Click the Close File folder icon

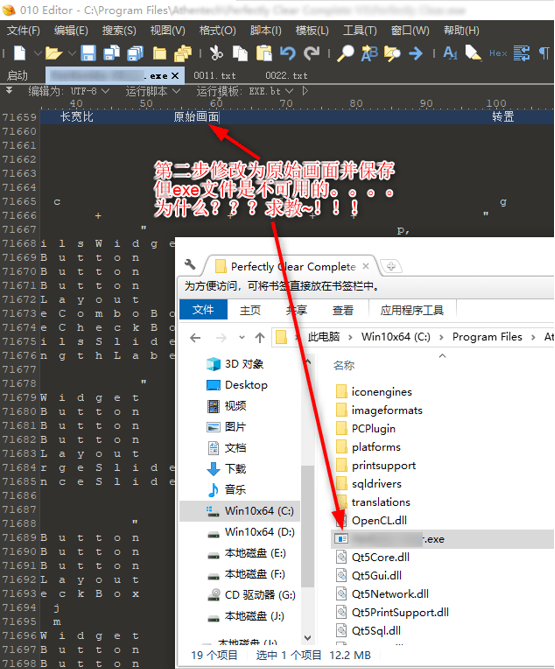click(160, 53)
